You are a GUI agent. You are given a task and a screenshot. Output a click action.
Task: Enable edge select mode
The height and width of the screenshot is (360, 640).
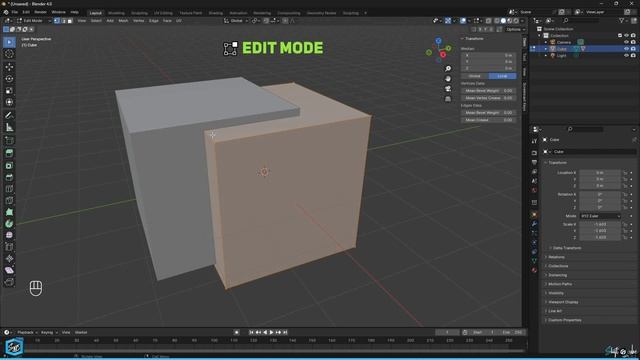(x=63, y=20)
